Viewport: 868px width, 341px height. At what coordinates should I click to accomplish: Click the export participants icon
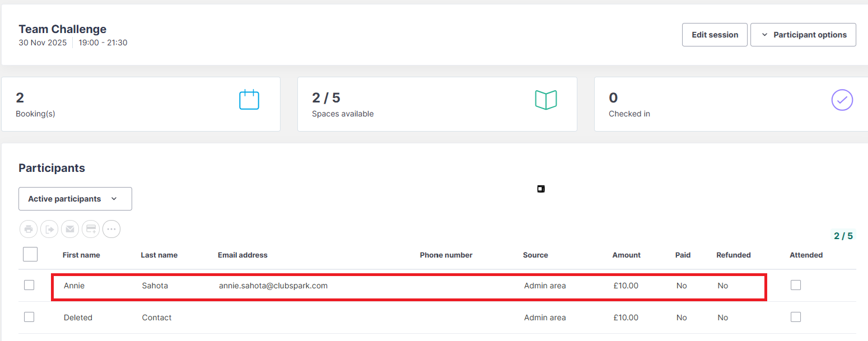[x=49, y=229]
